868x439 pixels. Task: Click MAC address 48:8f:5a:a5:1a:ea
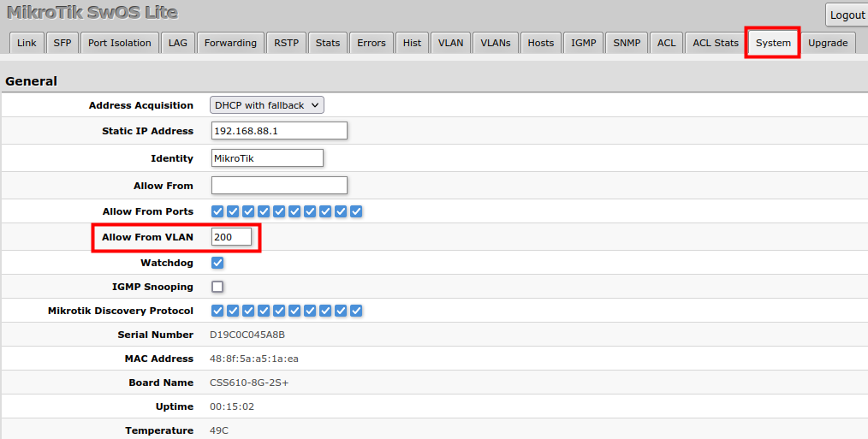(254, 359)
